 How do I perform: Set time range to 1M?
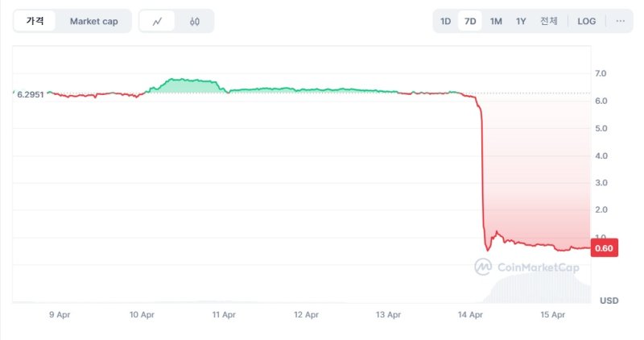[x=496, y=21]
